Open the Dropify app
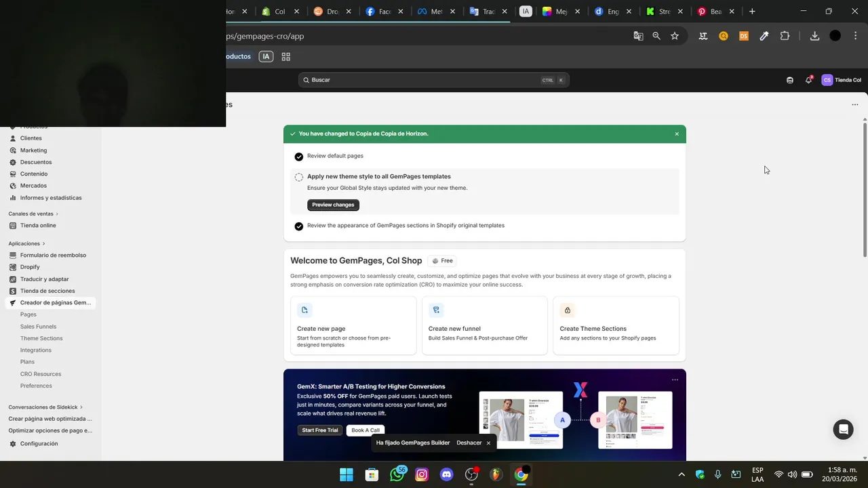This screenshot has height=488, width=868. click(30, 267)
